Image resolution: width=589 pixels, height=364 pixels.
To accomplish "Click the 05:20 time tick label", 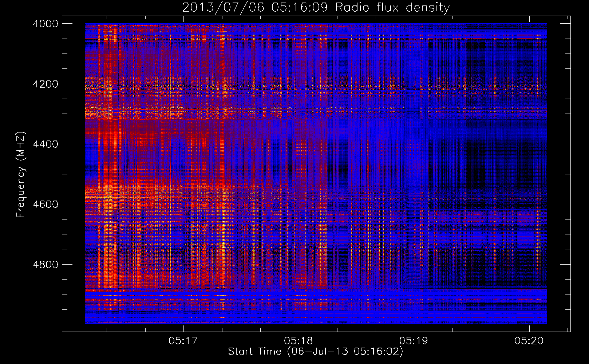I will click(x=529, y=341).
